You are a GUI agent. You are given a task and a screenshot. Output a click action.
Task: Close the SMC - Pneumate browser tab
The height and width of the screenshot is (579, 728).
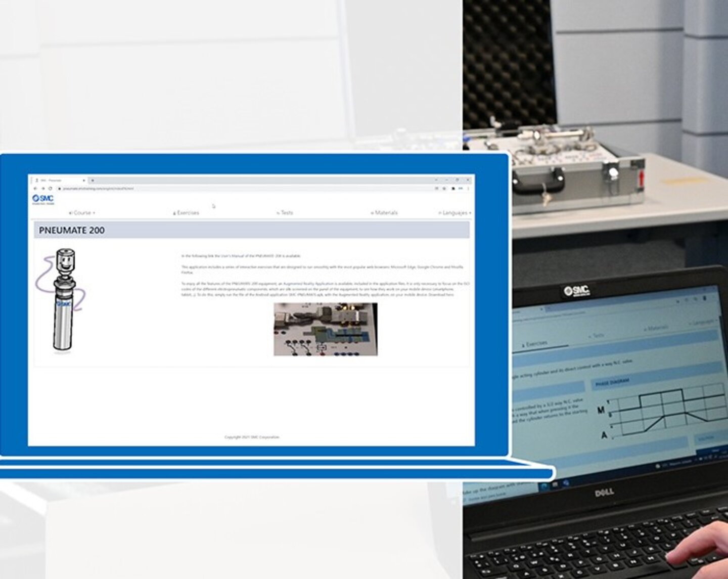tap(84, 181)
